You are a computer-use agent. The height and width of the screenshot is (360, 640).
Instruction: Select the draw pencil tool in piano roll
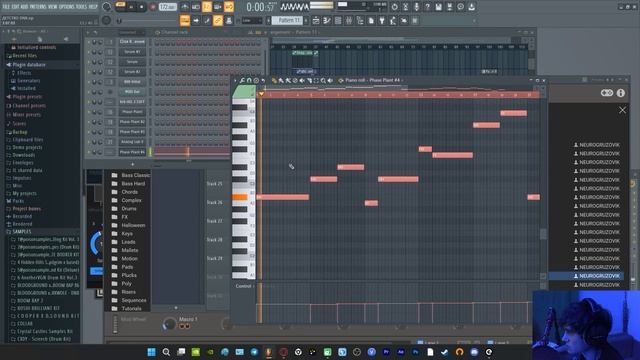(x=275, y=80)
